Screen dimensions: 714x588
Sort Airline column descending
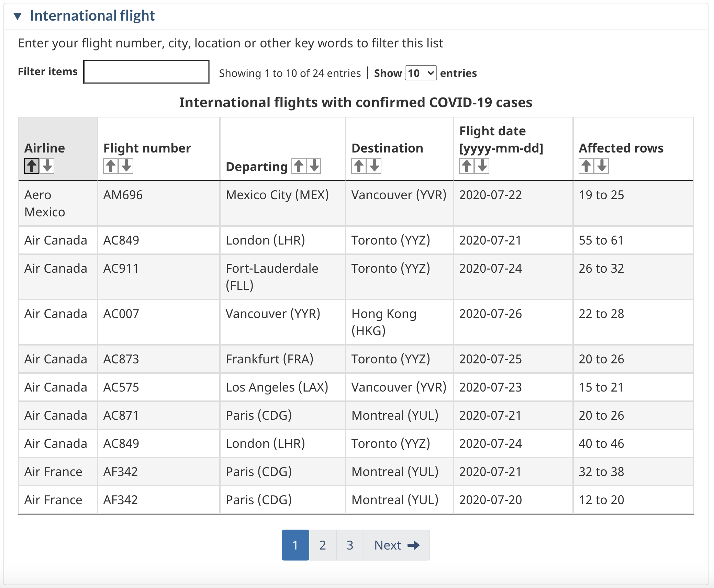tap(47, 166)
